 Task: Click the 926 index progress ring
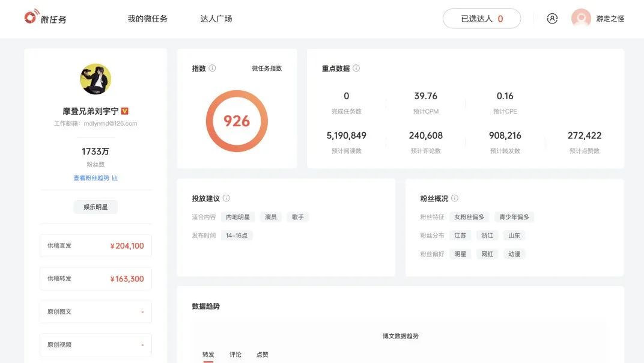click(236, 121)
